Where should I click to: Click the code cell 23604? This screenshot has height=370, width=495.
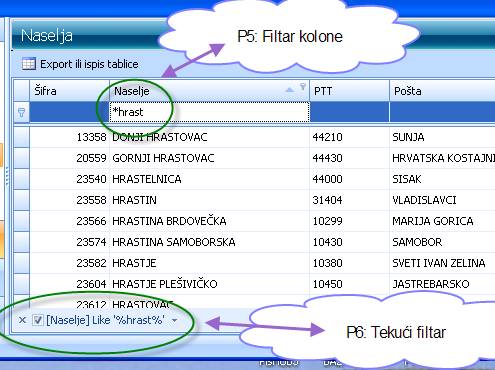click(x=70, y=284)
